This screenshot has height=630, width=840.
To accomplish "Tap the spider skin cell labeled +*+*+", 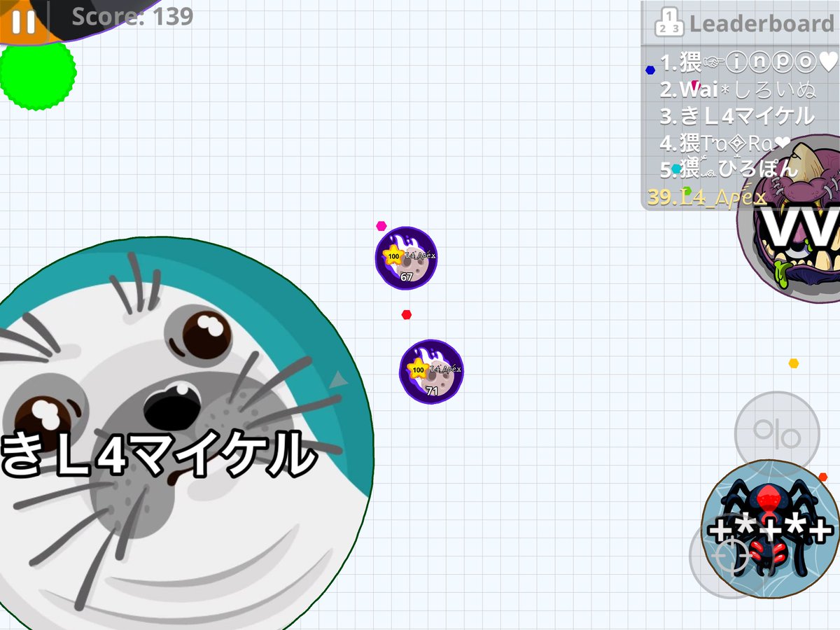I will [x=771, y=530].
